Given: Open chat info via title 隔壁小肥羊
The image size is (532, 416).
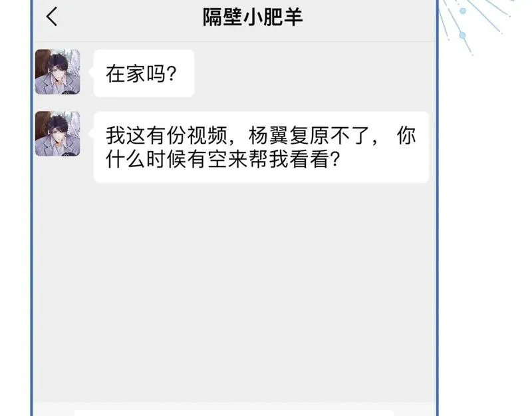Looking at the screenshot, I should pyautogui.click(x=253, y=17).
